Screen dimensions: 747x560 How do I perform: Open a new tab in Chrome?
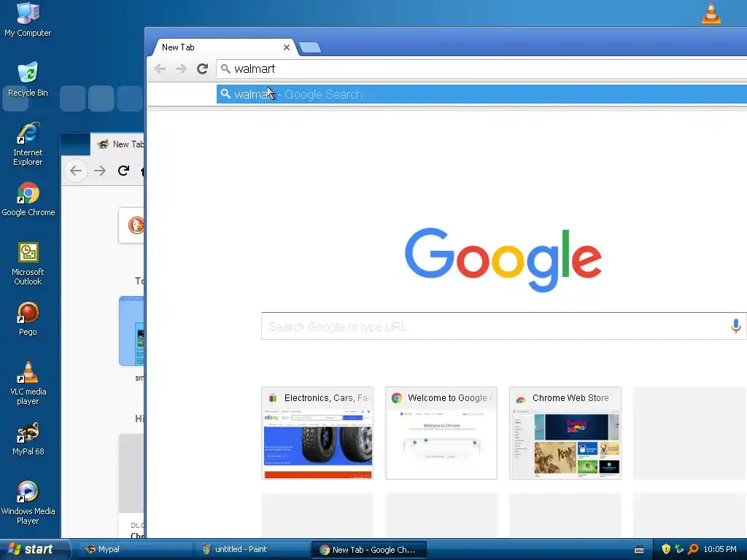[x=310, y=47]
